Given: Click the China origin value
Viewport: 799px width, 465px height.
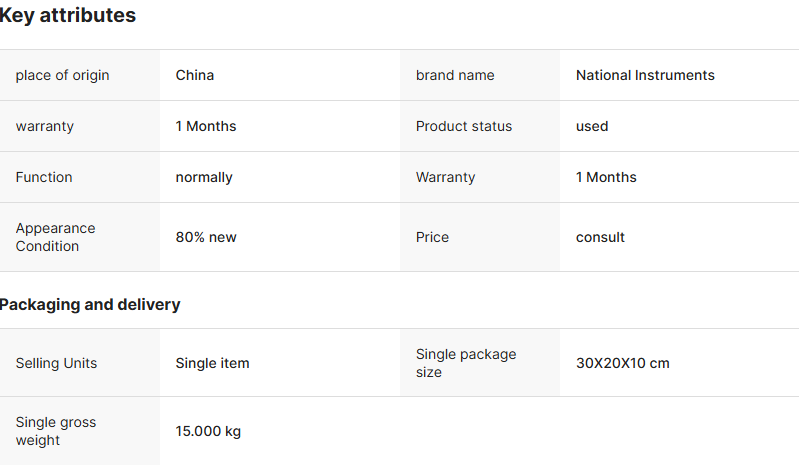Looking at the screenshot, I should 195,75.
